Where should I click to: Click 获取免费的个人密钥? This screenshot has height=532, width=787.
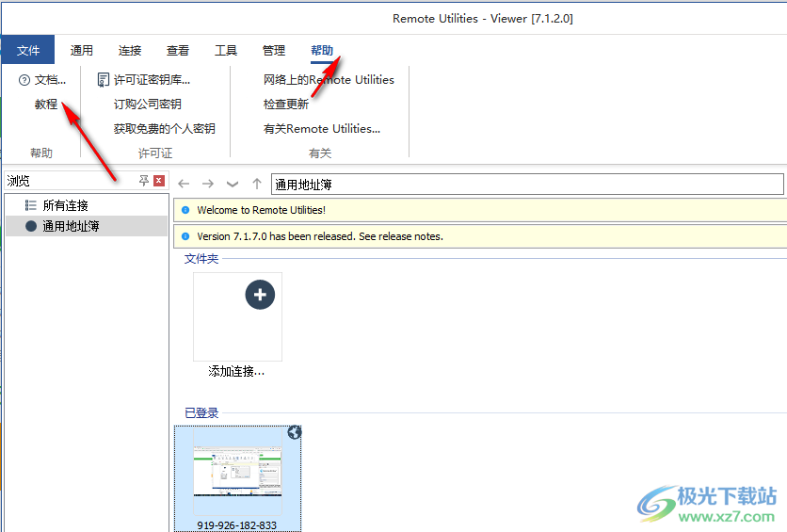pyautogui.click(x=164, y=129)
